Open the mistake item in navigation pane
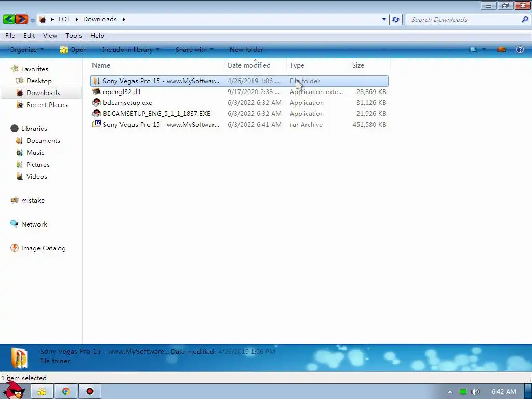Image resolution: width=532 pixels, height=399 pixels. [33, 201]
